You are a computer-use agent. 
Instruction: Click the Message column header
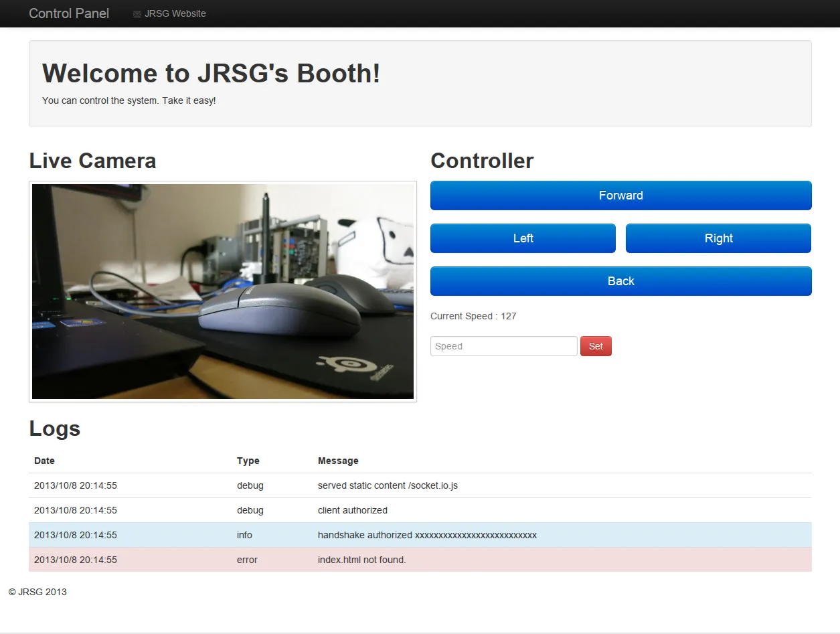point(338,461)
